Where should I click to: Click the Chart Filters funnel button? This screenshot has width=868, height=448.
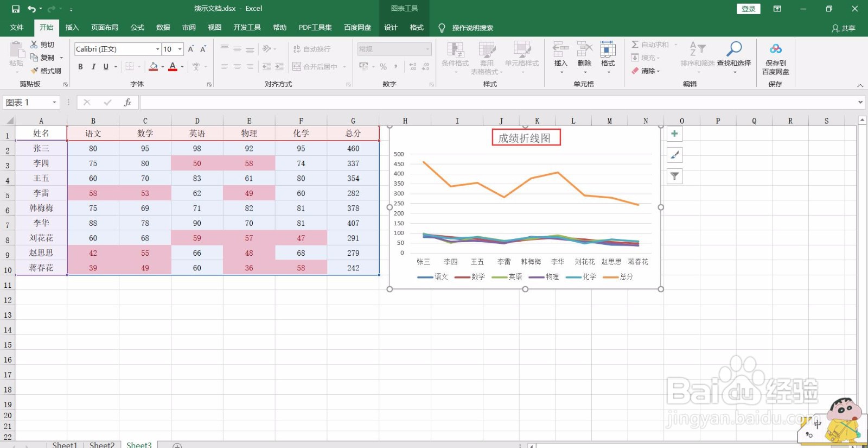coord(674,176)
